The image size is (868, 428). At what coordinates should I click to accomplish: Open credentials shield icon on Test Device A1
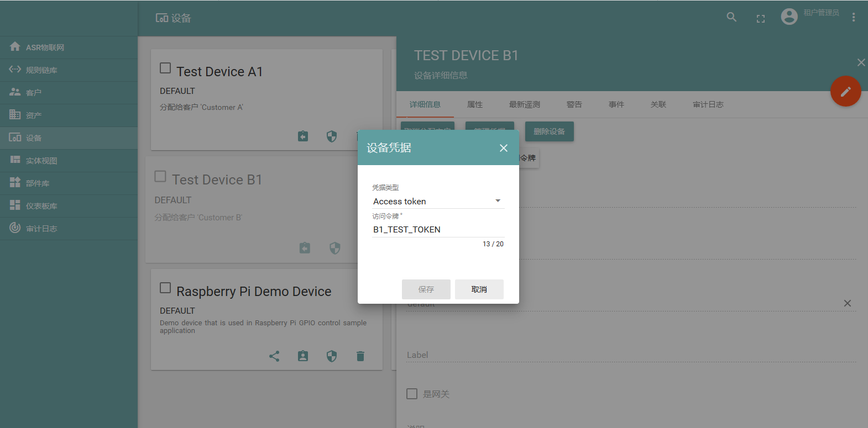point(332,136)
